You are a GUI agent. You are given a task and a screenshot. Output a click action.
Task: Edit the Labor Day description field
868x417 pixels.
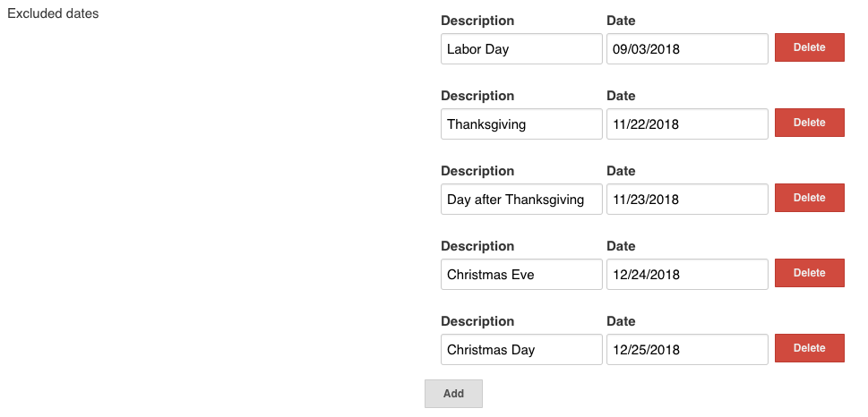coord(521,48)
